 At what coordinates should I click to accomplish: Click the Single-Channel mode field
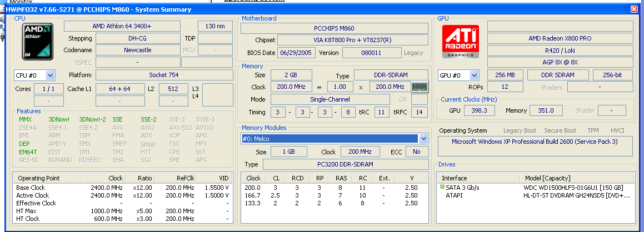pyautogui.click(x=330, y=99)
